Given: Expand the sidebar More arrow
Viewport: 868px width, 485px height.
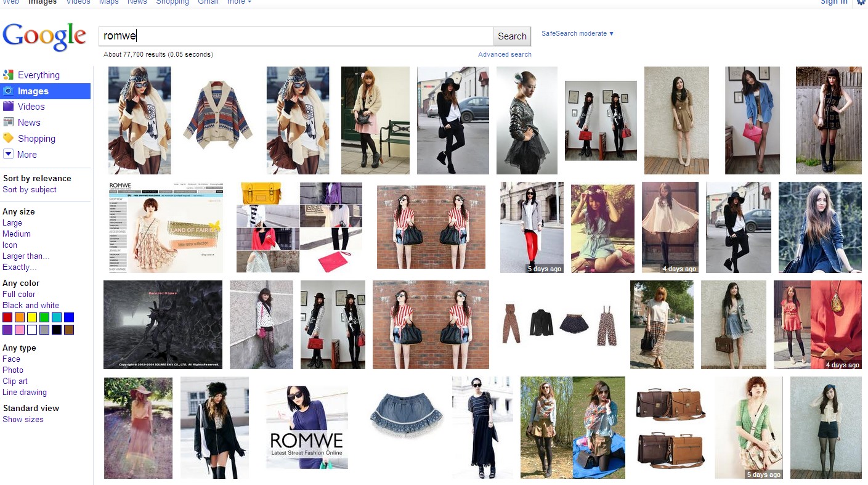Looking at the screenshot, I should (8, 154).
